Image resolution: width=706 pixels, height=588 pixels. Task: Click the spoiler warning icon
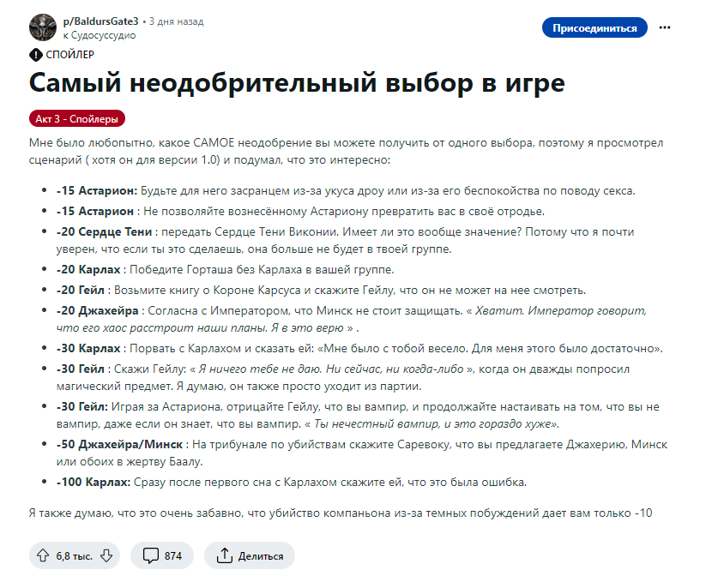(35, 54)
